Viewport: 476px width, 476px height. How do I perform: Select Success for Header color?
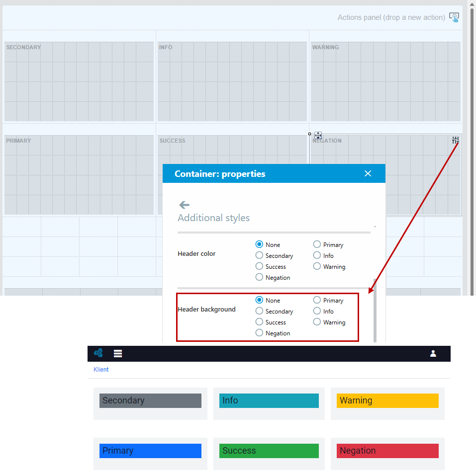coord(259,266)
